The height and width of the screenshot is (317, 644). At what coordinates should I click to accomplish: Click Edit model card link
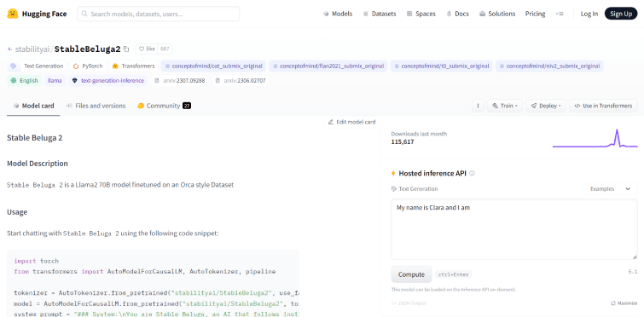351,122
